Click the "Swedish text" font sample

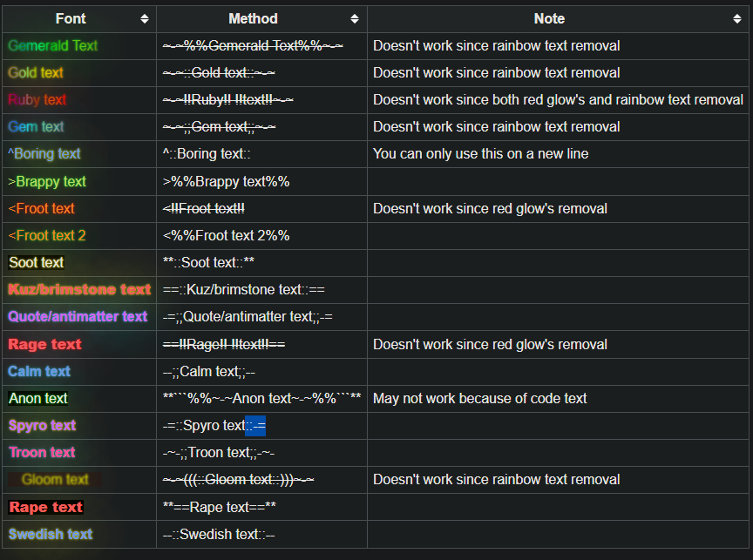pyautogui.click(x=50, y=534)
